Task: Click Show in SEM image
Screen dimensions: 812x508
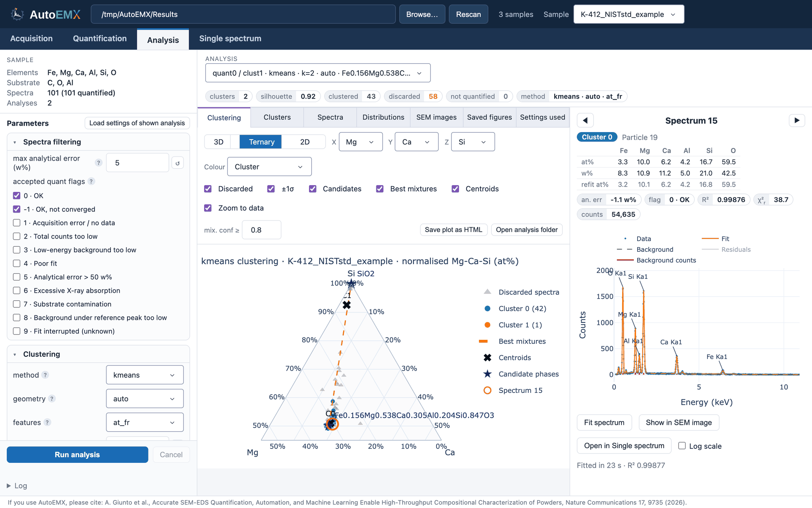Action: click(x=679, y=422)
